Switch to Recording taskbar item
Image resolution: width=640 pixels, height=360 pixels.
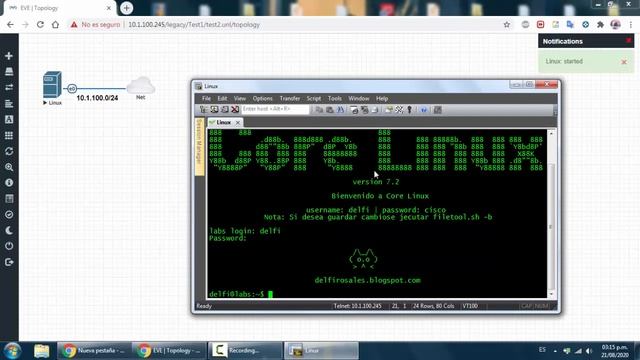(245, 351)
